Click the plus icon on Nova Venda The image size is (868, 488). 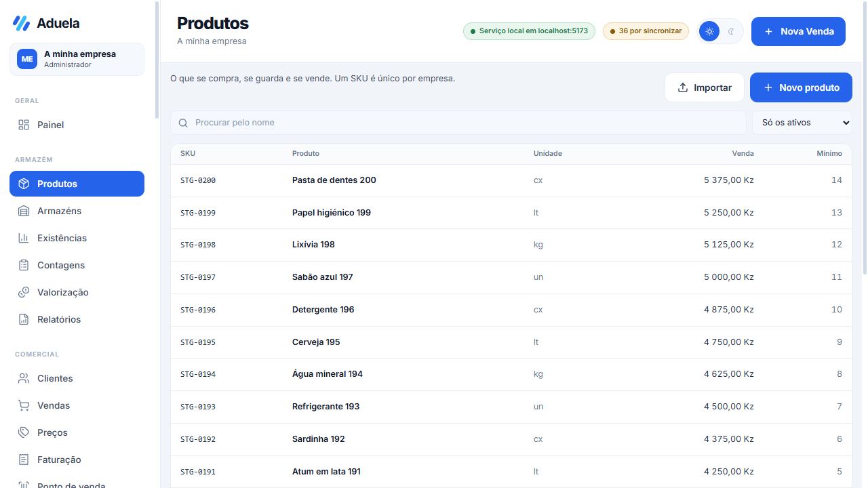(768, 31)
